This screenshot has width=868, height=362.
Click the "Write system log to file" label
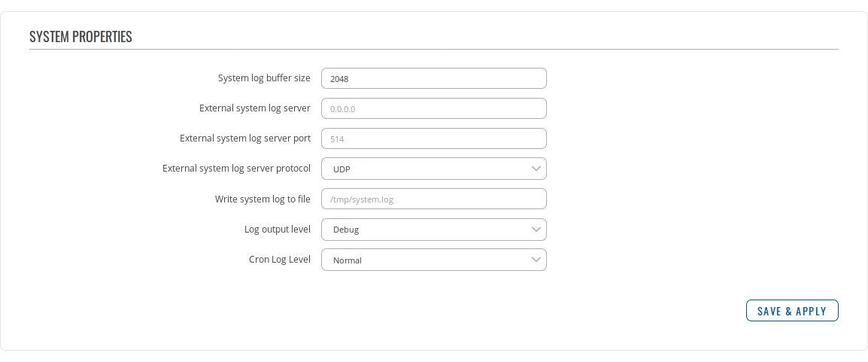point(263,199)
